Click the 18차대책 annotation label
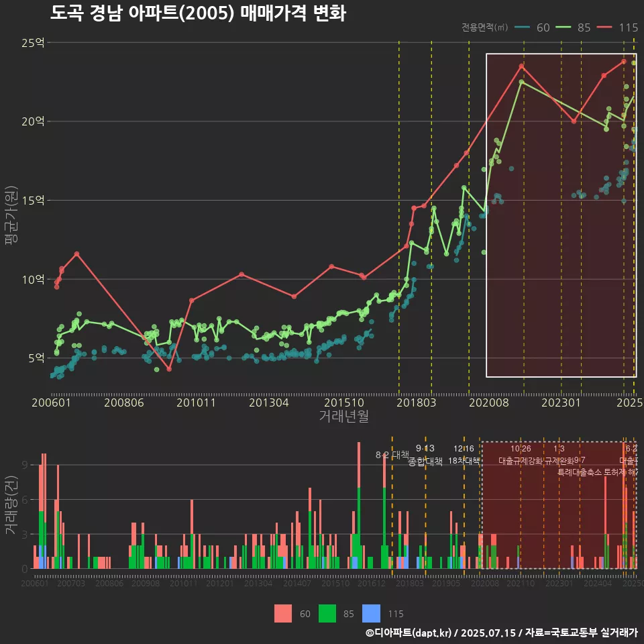644x644 pixels. (x=464, y=461)
